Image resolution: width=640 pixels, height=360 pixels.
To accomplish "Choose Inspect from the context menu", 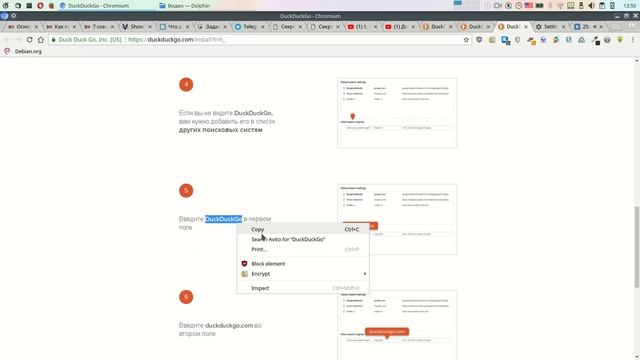I will [x=303, y=288].
